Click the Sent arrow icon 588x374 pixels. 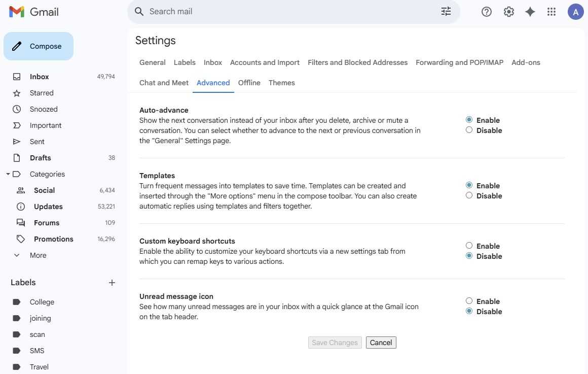pyautogui.click(x=17, y=142)
